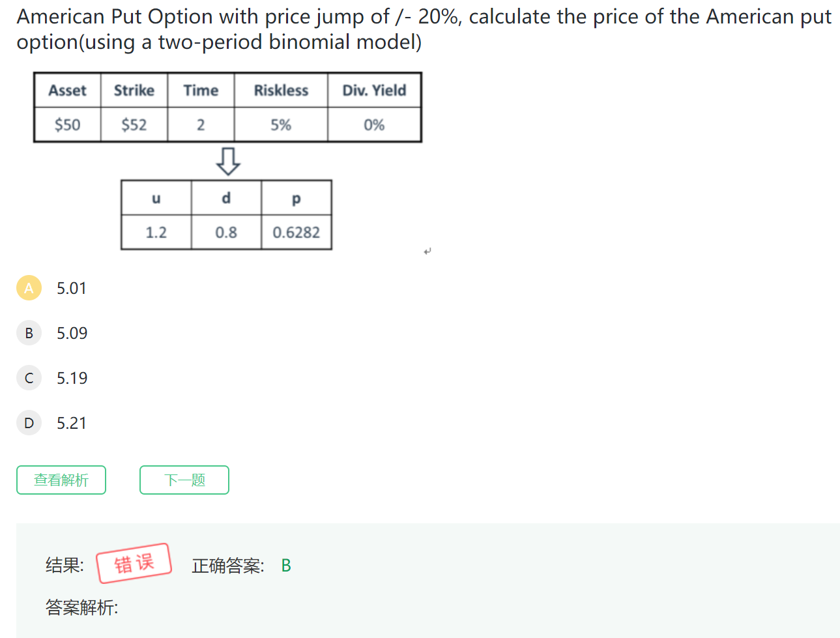The image size is (840, 638).
Task: Choose option B radio circle
Action: click(x=29, y=333)
